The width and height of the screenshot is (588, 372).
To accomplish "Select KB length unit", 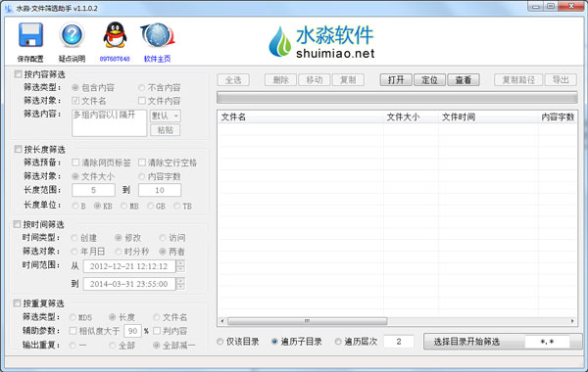I will pos(97,206).
